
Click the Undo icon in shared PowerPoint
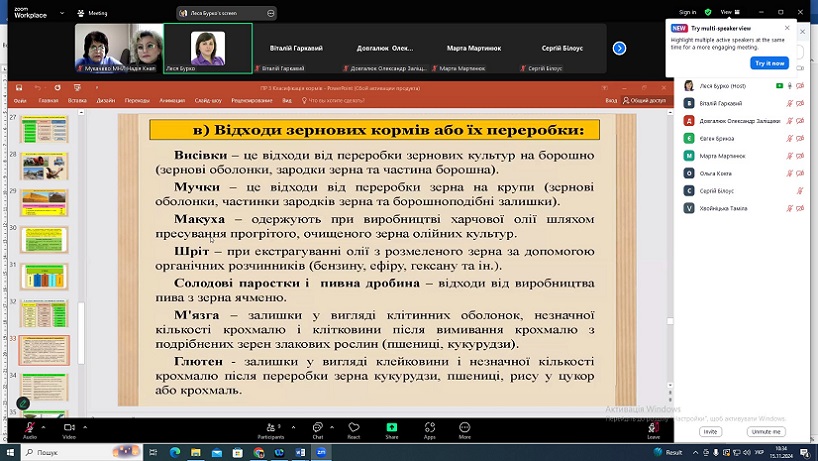coord(38,88)
